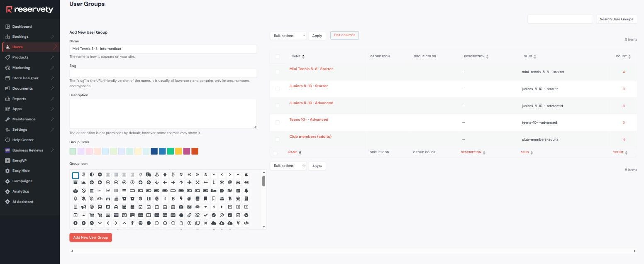This screenshot has width=644, height=264.
Task: Open Help Center in the sidebar
Action: pyautogui.click(x=23, y=140)
